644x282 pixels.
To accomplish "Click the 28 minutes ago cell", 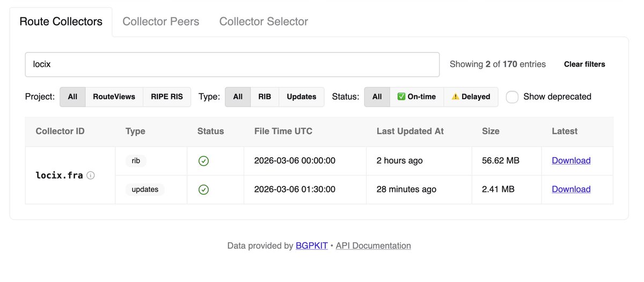I will 406,189.
